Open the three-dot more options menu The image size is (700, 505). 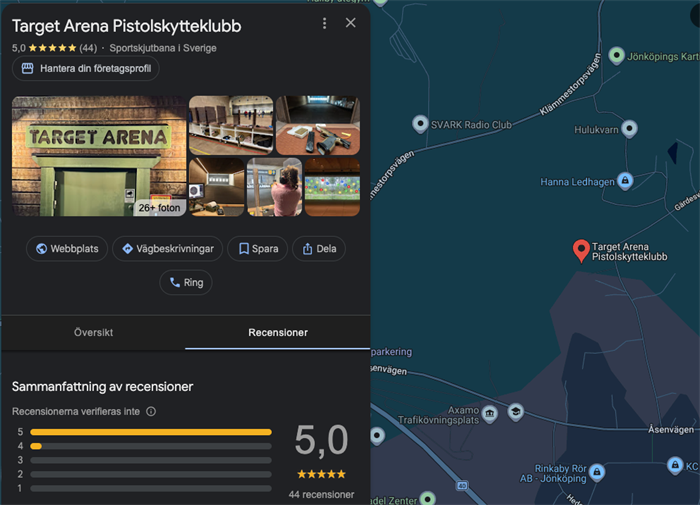pos(324,23)
